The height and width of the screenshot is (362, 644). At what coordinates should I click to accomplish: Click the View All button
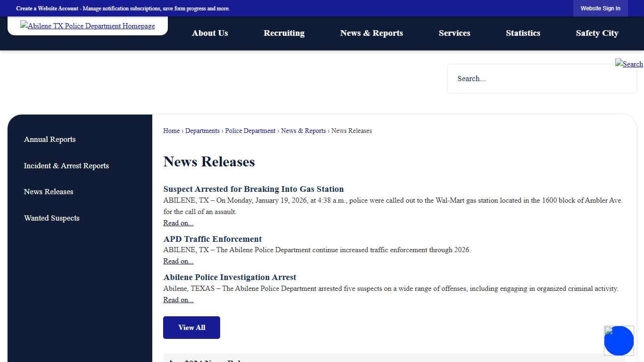coord(191,327)
